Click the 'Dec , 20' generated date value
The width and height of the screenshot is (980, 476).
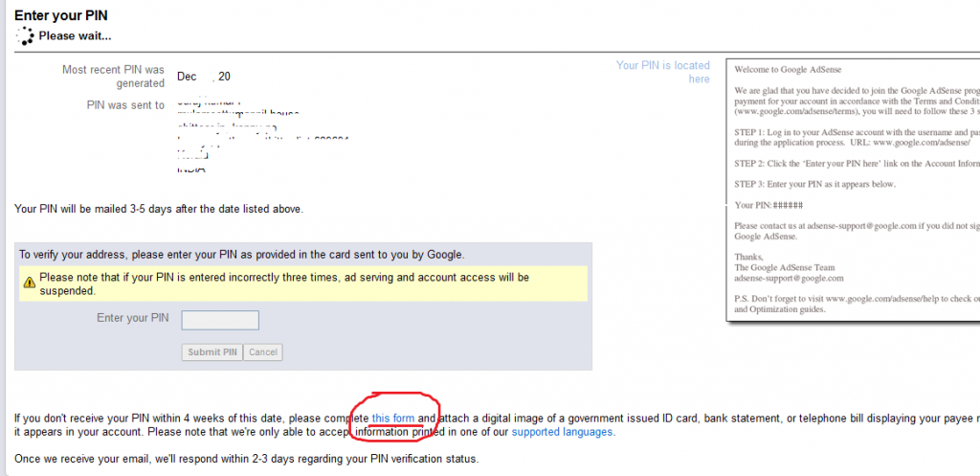click(204, 77)
